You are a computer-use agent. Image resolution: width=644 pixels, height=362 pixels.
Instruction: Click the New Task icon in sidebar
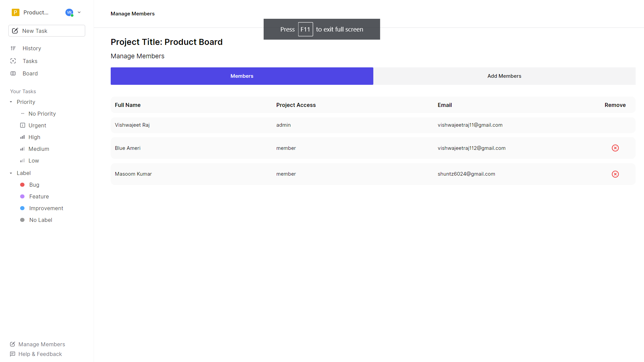(15, 31)
